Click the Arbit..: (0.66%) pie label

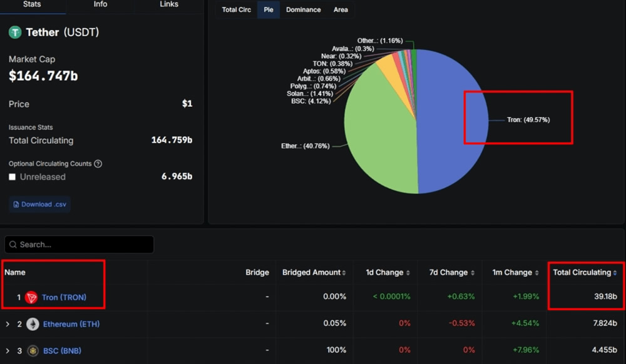point(319,79)
